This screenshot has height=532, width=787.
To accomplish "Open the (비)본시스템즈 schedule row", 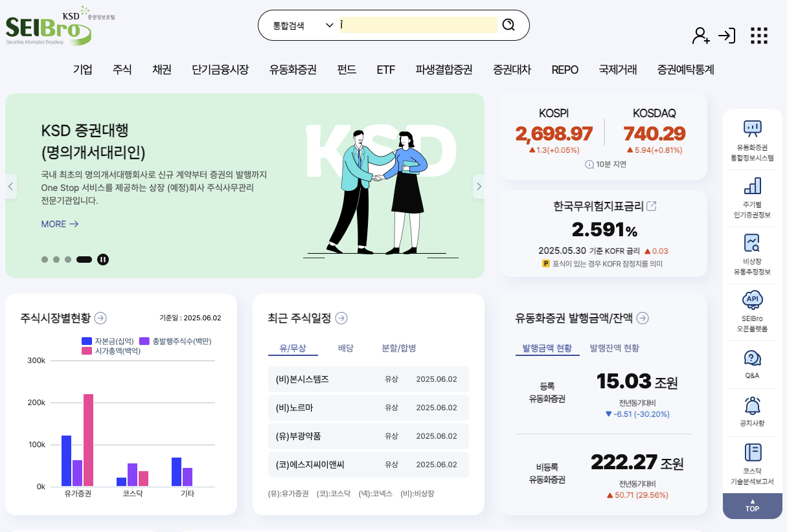I will pos(368,379).
